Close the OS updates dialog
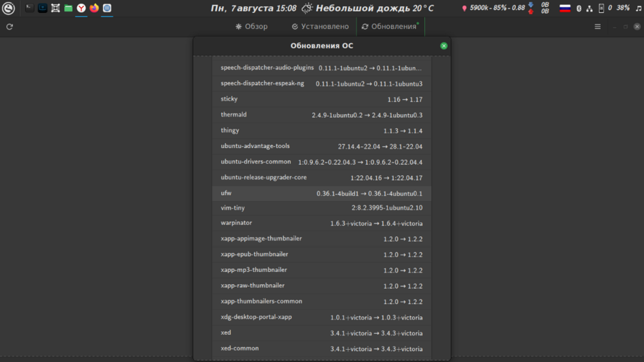644x362 pixels. [x=444, y=46]
